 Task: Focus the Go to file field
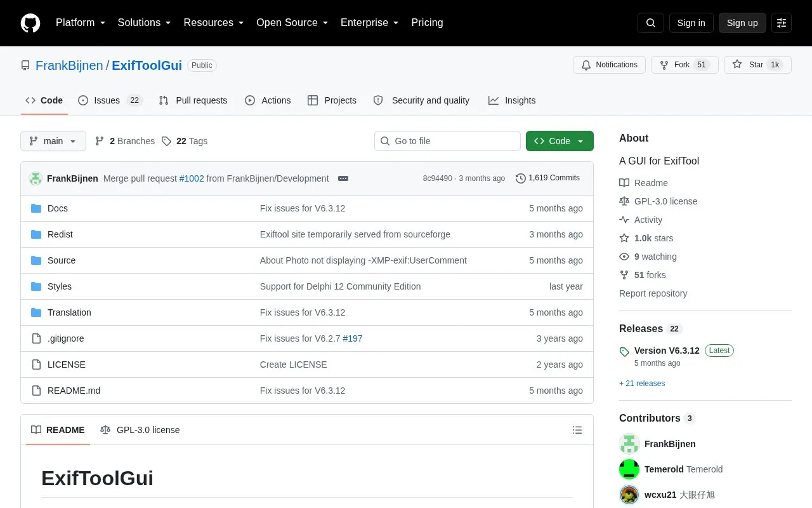click(x=447, y=141)
